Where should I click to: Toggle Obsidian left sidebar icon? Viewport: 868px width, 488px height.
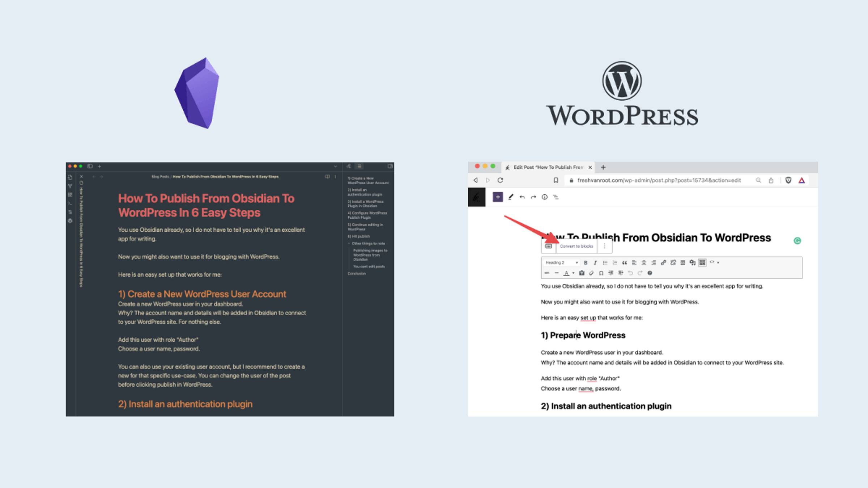[x=90, y=166]
